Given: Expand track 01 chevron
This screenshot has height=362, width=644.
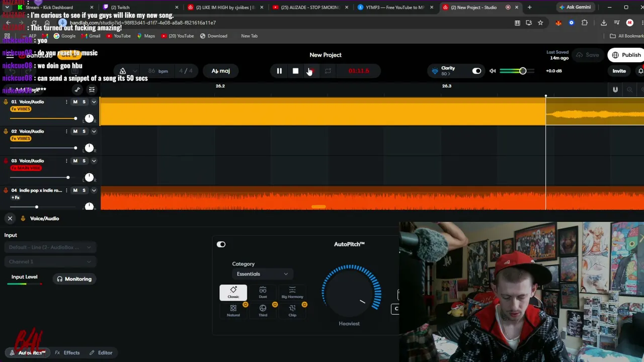Looking at the screenshot, I should click(94, 102).
